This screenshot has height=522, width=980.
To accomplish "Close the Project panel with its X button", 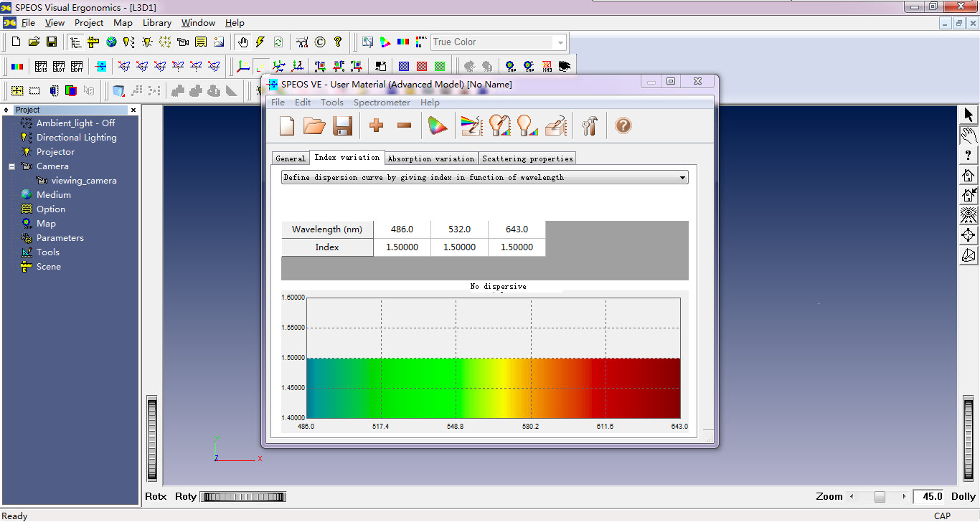I will pyautogui.click(x=133, y=110).
